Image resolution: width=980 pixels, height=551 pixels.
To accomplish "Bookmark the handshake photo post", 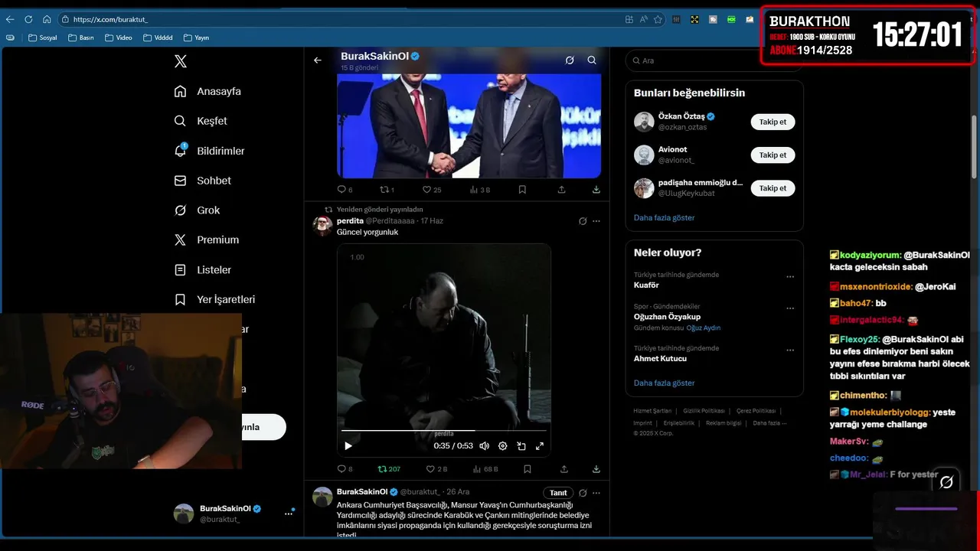I will click(522, 190).
